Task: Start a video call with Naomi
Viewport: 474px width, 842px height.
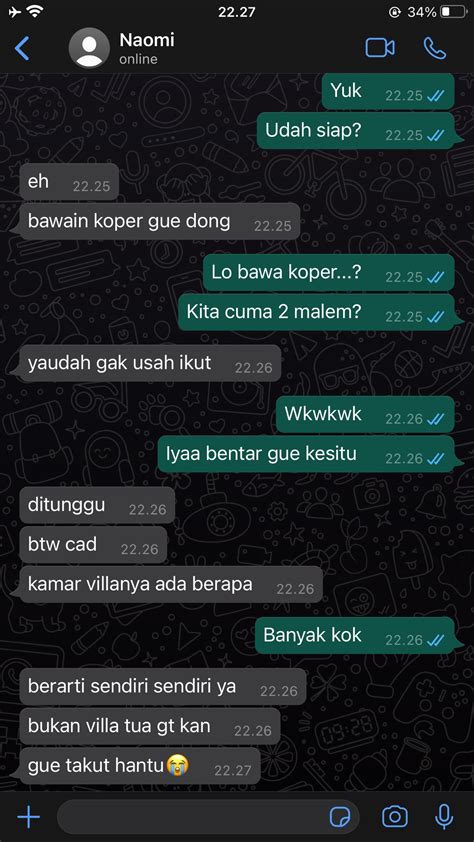Action: pos(380,48)
